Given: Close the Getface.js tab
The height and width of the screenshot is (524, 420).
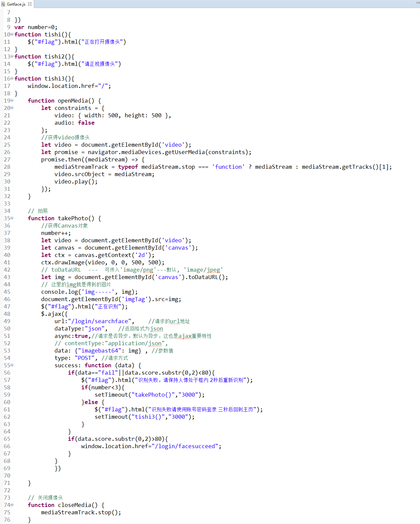Looking at the screenshot, I should click(x=30, y=4).
